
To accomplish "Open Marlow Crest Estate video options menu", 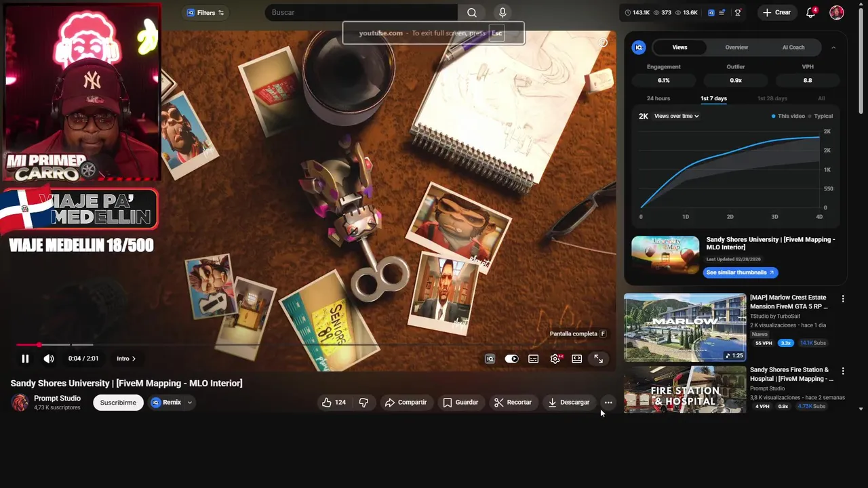I will (843, 298).
